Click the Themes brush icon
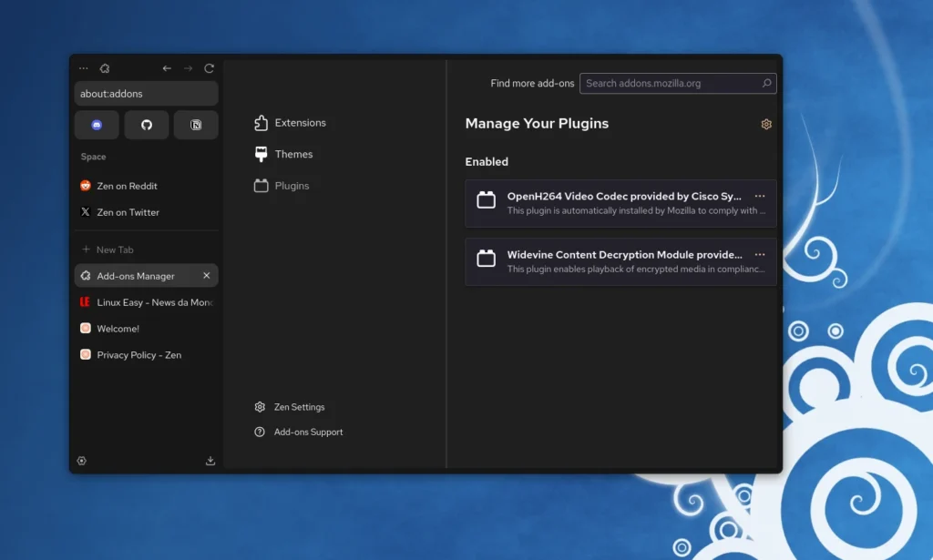The image size is (933, 560). coord(261,154)
